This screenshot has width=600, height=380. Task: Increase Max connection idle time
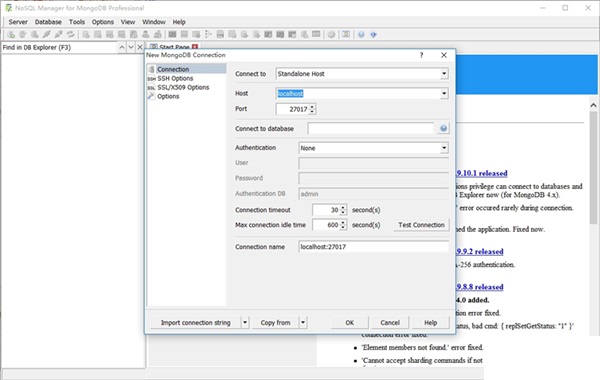(343, 222)
